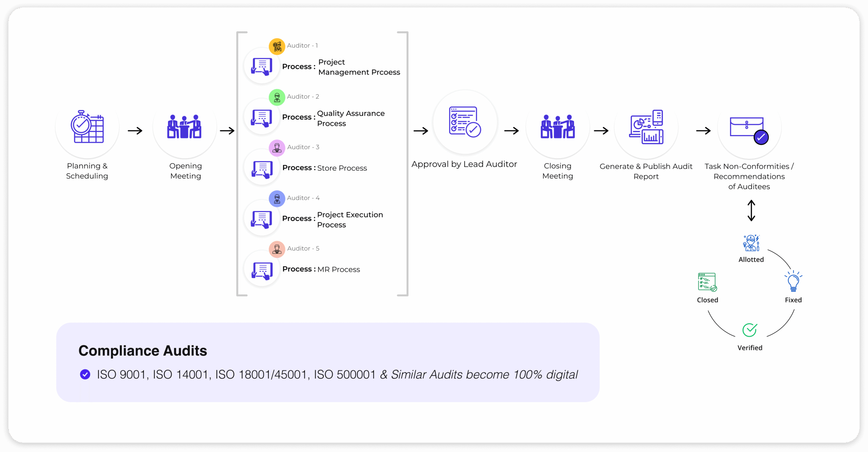Open the Generate & Publish Audit Report icon
Image resolution: width=868 pixels, height=452 pixels.
coord(646,127)
